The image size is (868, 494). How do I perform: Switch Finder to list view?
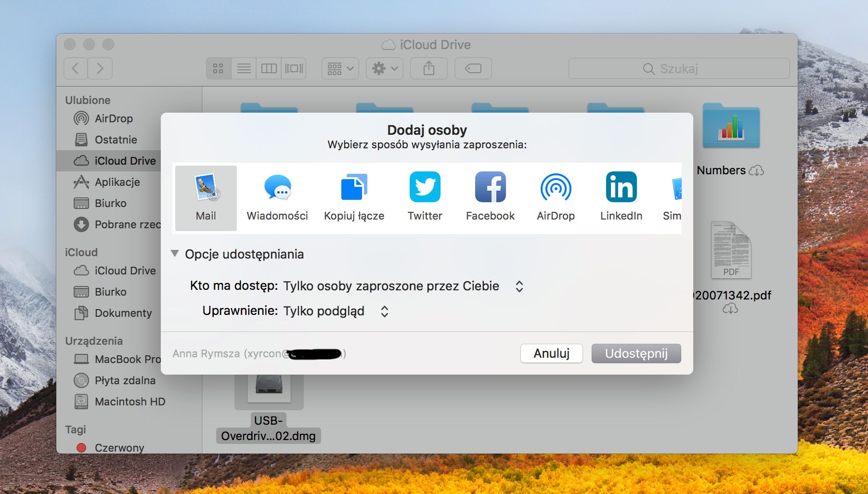point(244,68)
